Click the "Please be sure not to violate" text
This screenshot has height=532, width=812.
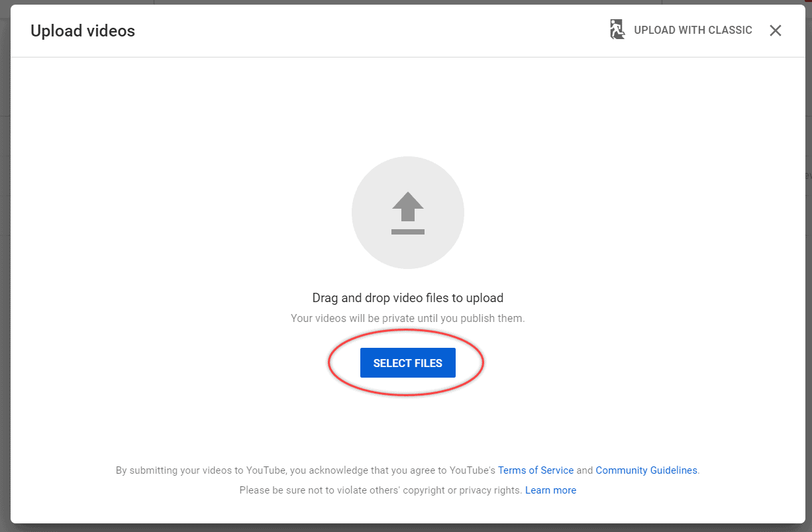381,490
